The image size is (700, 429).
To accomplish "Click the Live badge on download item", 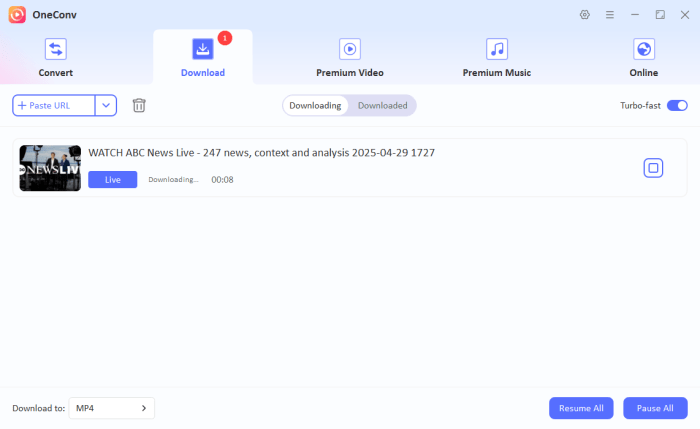I will point(112,179).
